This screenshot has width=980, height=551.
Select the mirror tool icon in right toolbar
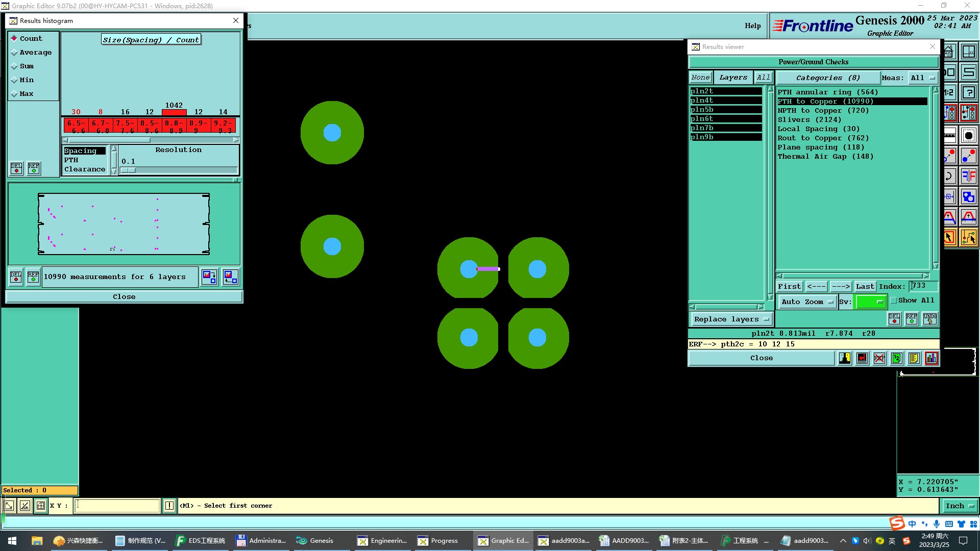(x=968, y=177)
